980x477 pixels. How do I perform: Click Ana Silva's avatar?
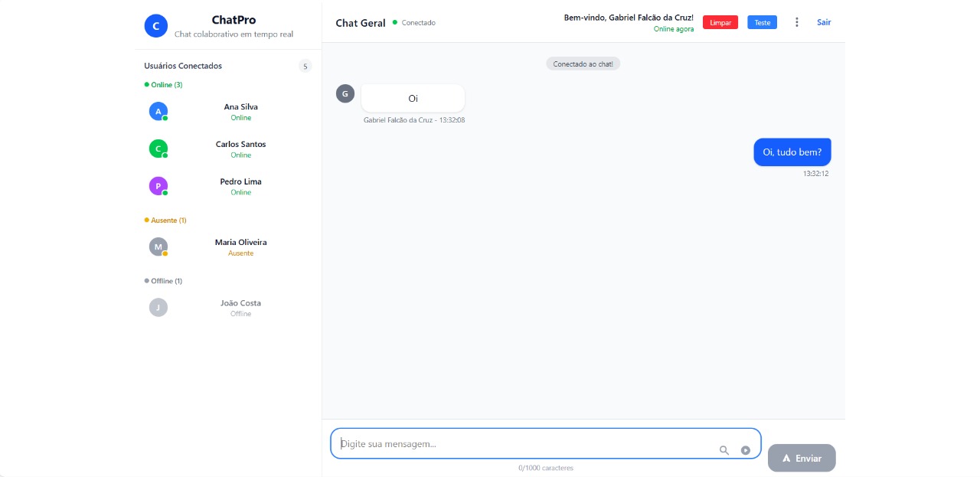[x=158, y=112]
